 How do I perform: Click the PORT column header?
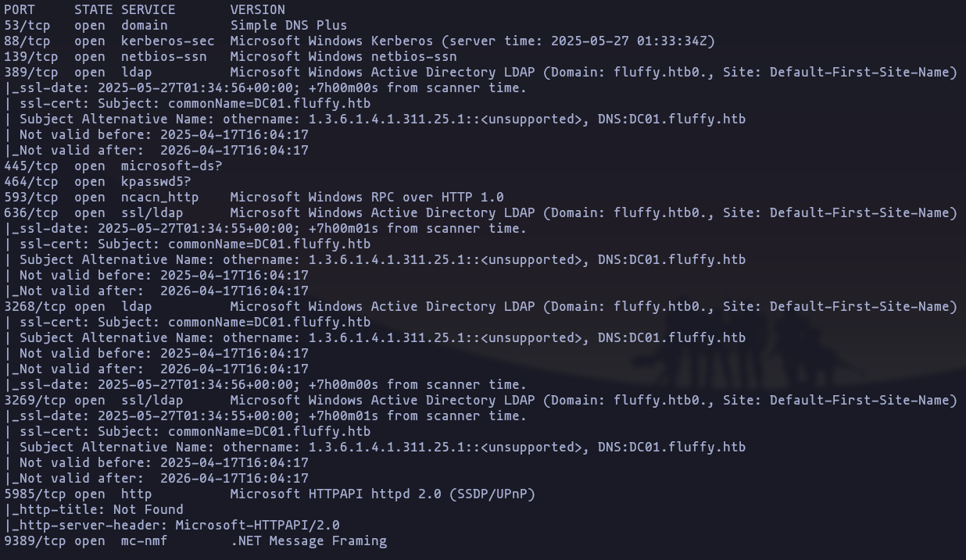coord(20,9)
